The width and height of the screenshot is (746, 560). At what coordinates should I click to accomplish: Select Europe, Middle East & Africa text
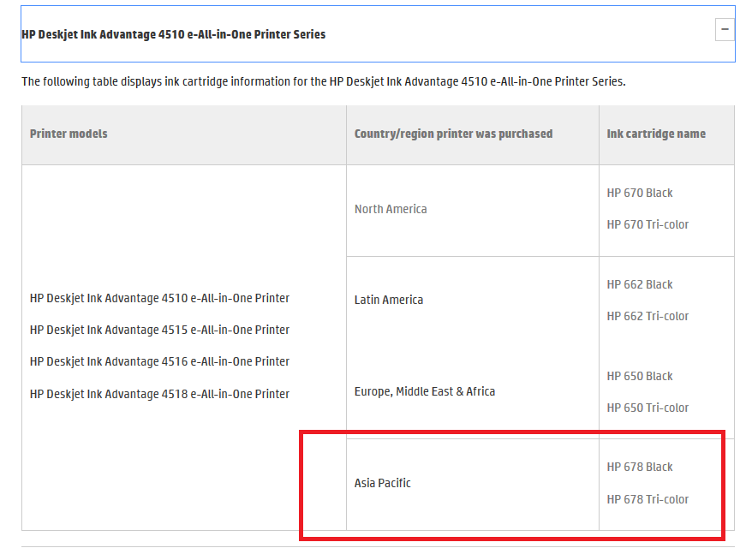[425, 391]
